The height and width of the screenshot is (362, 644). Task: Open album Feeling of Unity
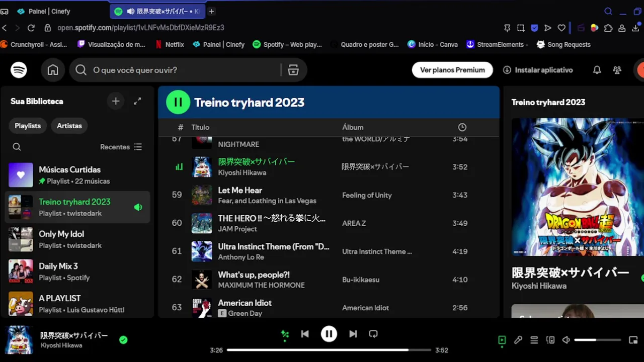(x=367, y=195)
